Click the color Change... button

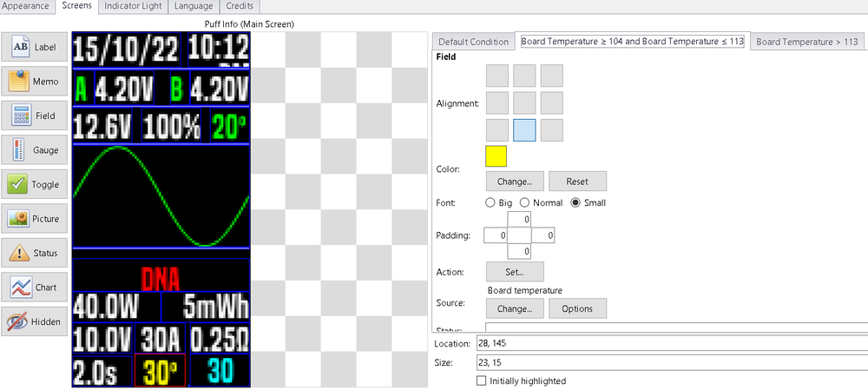(515, 182)
